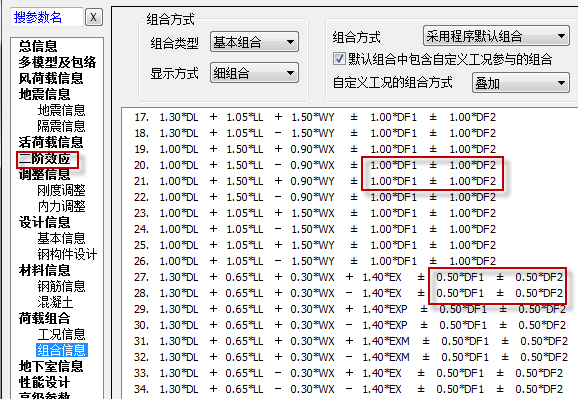Image resolution: width=578 pixels, height=399 pixels.
Task: Open 活荷载信息 category
Action: pyautogui.click(x=51, y=142)
